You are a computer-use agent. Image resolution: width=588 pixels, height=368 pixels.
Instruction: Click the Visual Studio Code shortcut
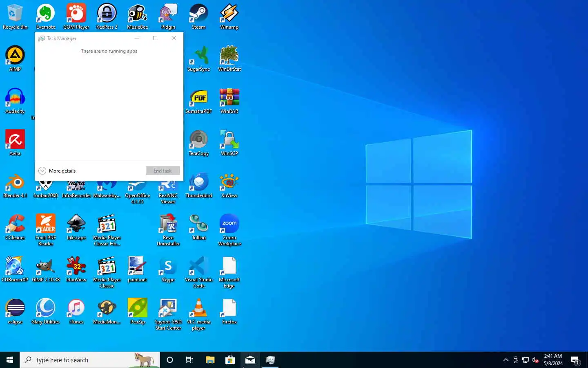(199, 272)
